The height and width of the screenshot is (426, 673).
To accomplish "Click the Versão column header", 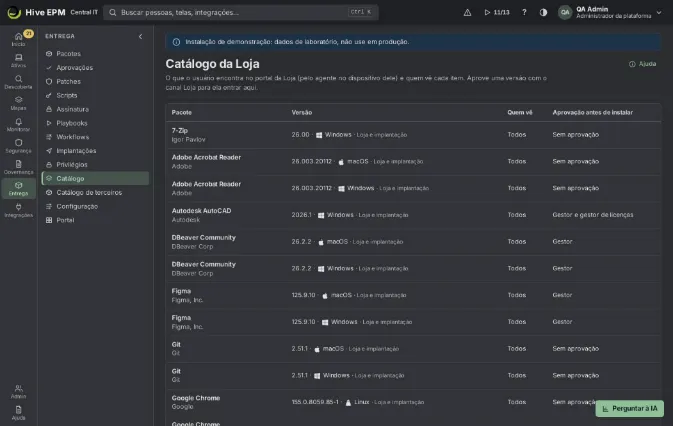I will pos(302,112).
